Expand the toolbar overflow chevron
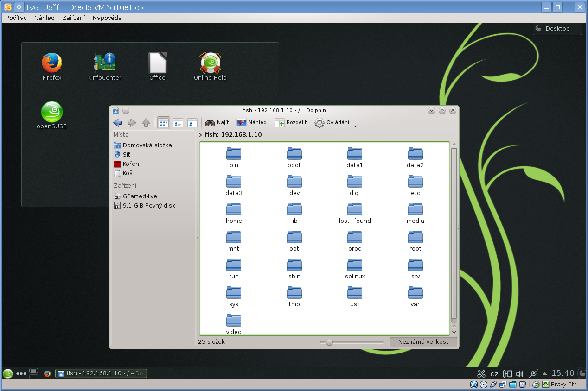 355,126
